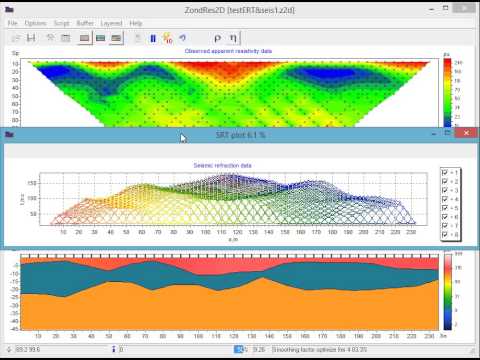The width and height of the screenshot is (480, 360).
Task: Click the SRT plot window icon
Action: pos(9,134)
